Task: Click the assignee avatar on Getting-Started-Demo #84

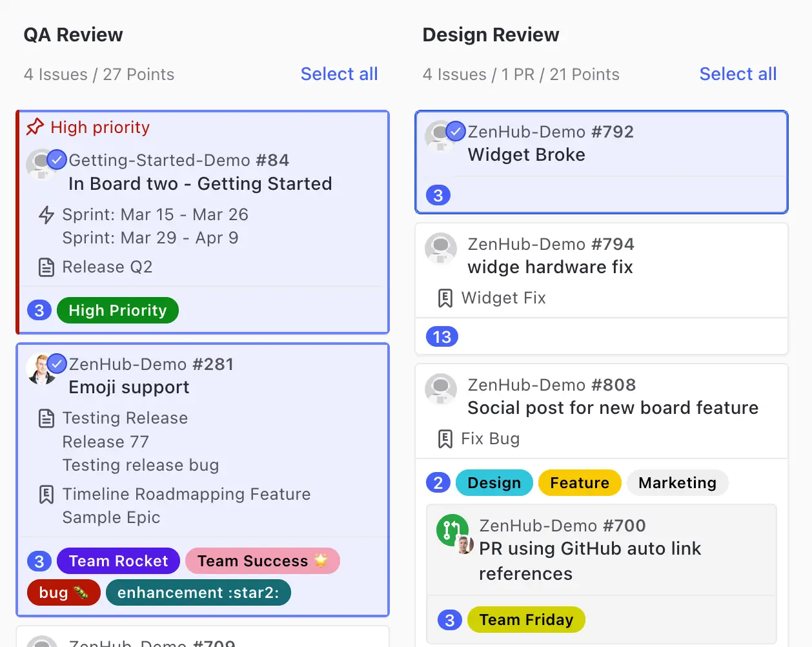Action: (41, 165)
